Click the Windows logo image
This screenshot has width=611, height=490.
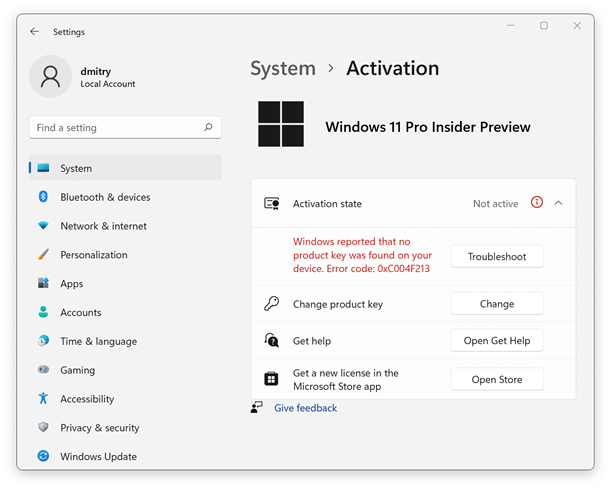coord(281,124)
